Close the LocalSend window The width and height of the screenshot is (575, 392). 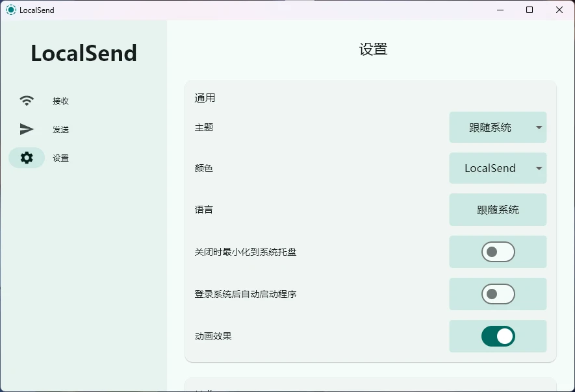(x=559, y=10)
